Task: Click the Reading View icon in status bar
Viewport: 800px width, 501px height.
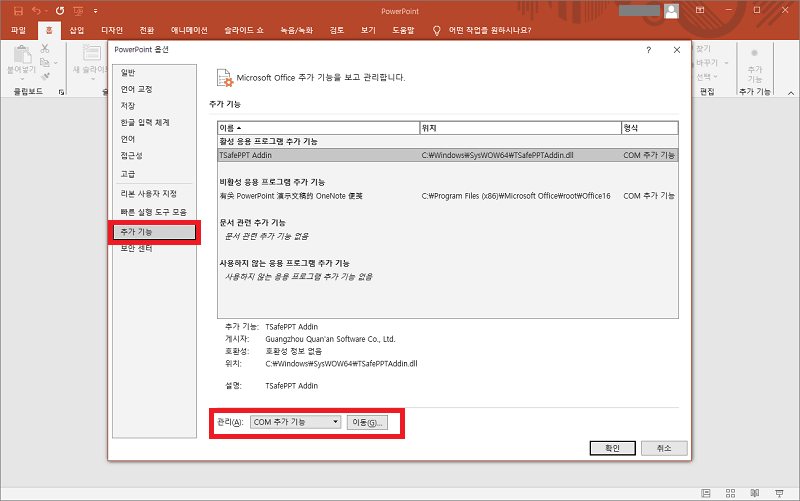Action: tap(755, 493)
